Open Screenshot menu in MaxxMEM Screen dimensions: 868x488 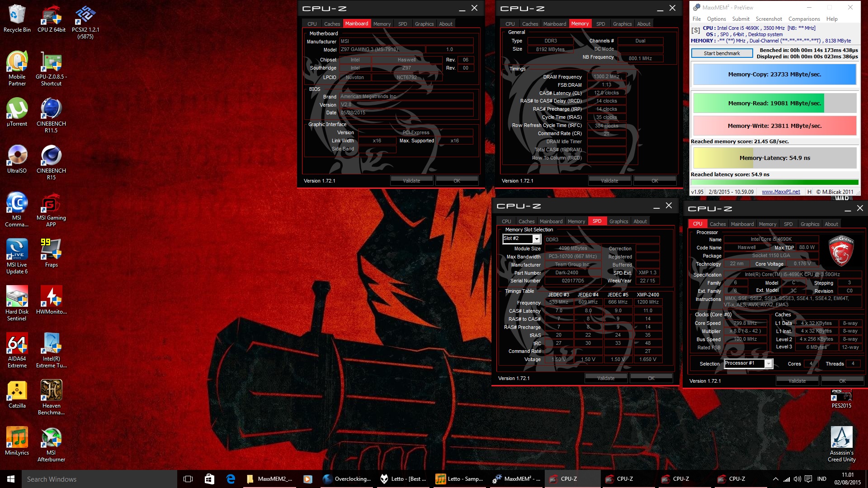(x=769, y=19)
